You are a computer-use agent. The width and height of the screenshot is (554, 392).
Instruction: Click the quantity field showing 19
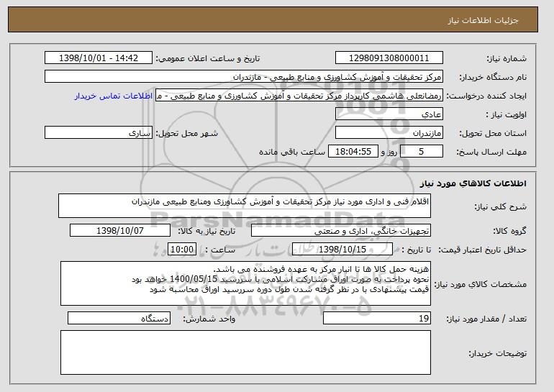(377, 318)
